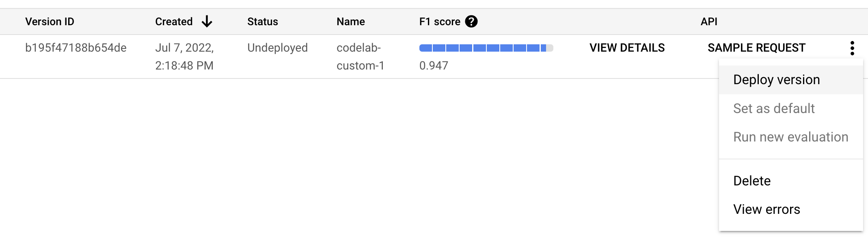Image resolution: width=868 pixels, height=248 pixels.
Task: Click SAMPLE REQUEST for the API
Action: [x=757, y=48]
